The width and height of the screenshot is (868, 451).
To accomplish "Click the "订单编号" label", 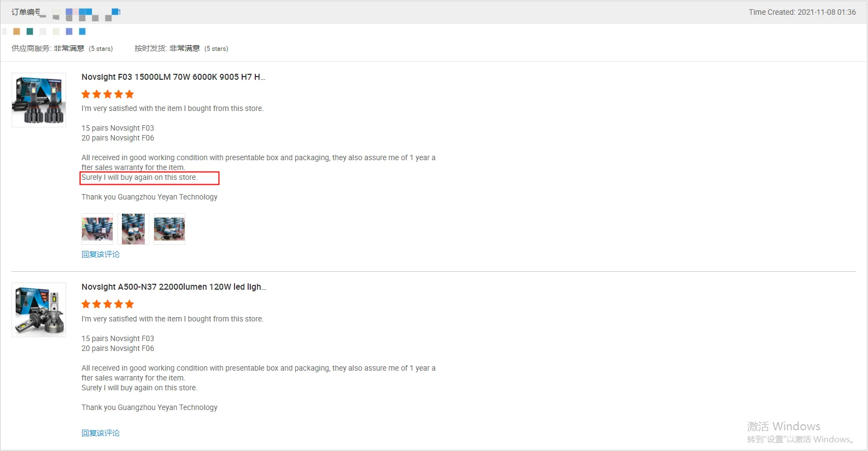I will pos(26,12).
